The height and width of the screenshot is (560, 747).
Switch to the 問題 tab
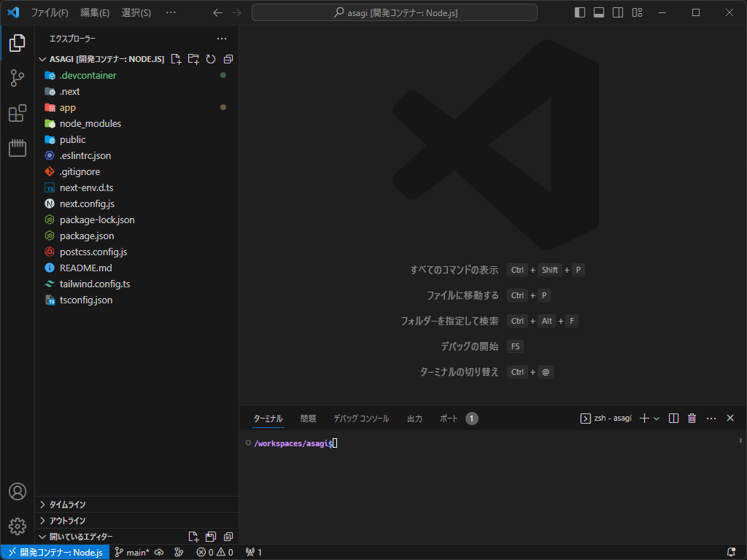(309, 419)
